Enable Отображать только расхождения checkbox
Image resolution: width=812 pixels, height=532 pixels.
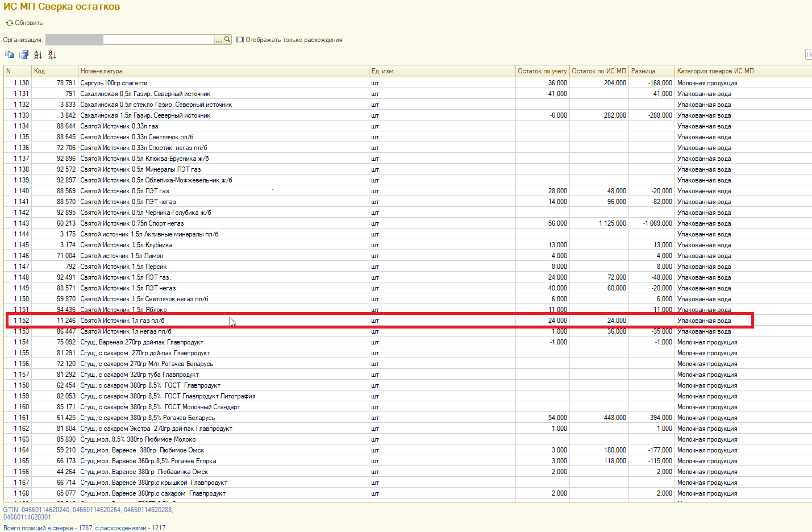[240, 40]
